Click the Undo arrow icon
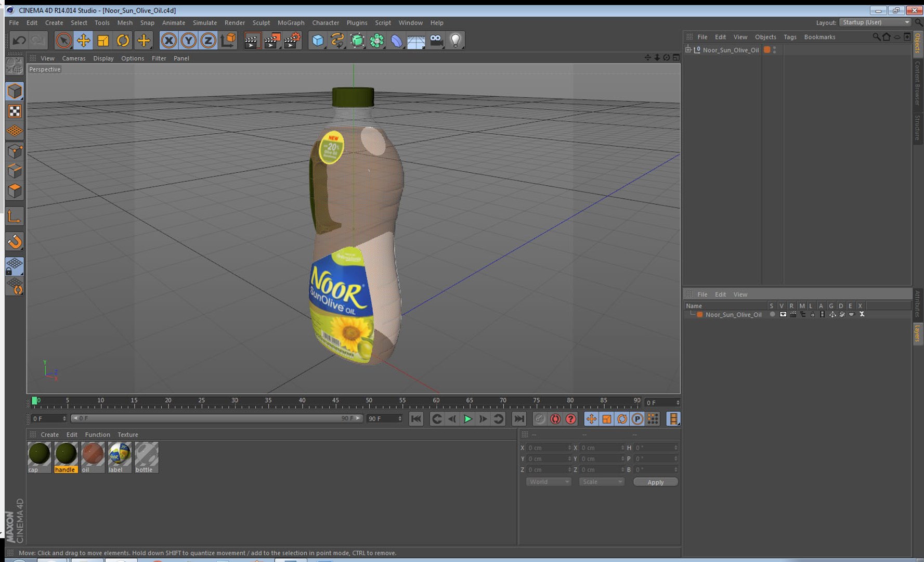Viewport: 924px width, 562px height. pos(19,41)
